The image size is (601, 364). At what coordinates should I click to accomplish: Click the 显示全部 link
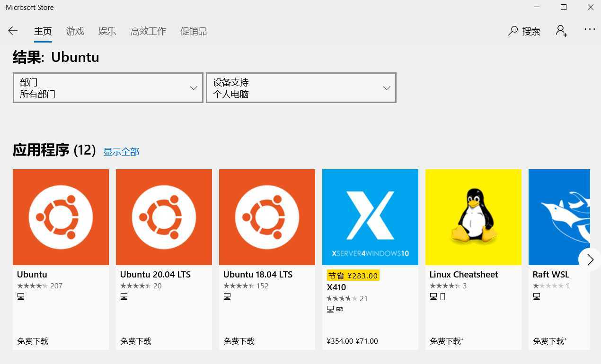click(x=121, y=152)
